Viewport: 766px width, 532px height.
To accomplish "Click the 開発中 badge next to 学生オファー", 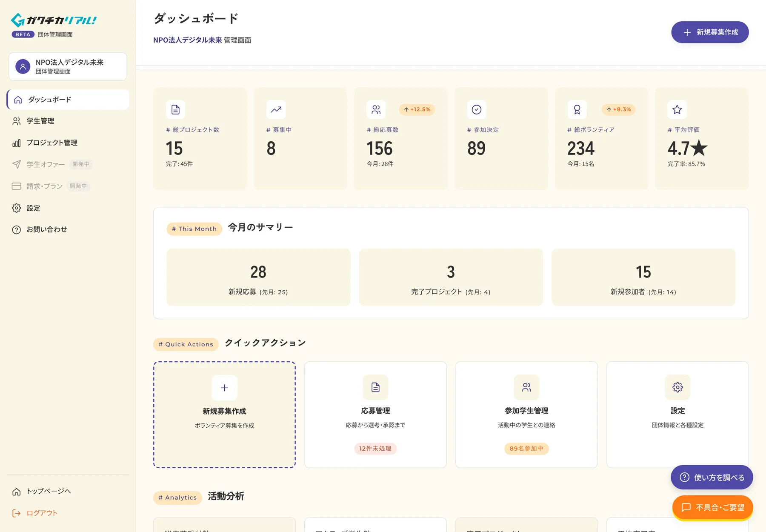I will pos(81,164).
